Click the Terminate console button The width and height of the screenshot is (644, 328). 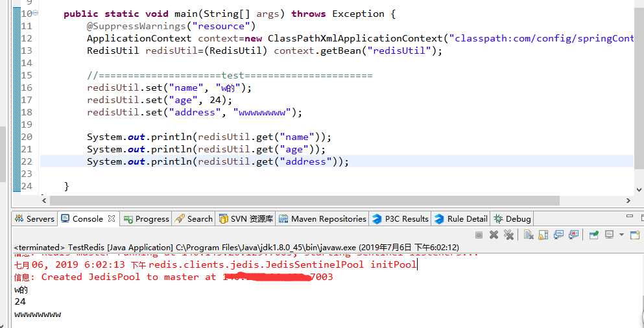pos(479,235)
